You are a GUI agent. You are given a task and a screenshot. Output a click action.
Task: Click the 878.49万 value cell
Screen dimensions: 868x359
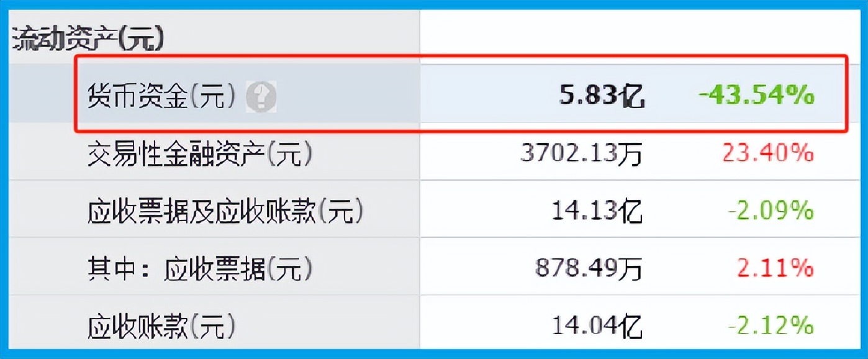(x=587, y=269)
